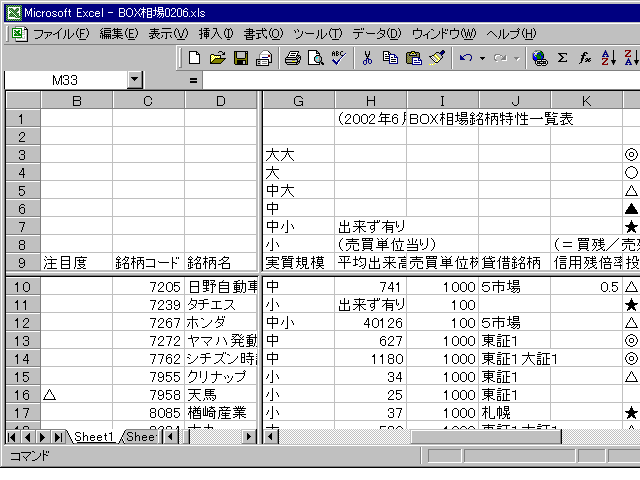This screenshot has width=640, height=480.
Task: Select column J header
Action: [x=515, y=101]
